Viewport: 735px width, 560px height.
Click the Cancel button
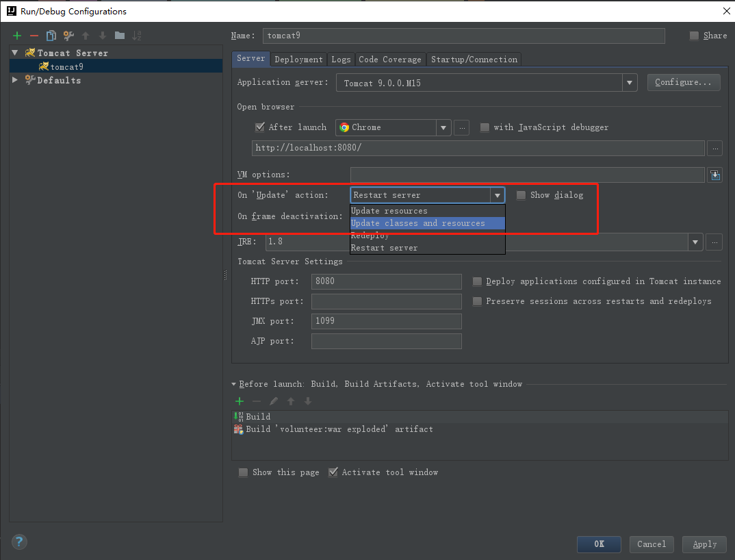(x=652, y=544)
